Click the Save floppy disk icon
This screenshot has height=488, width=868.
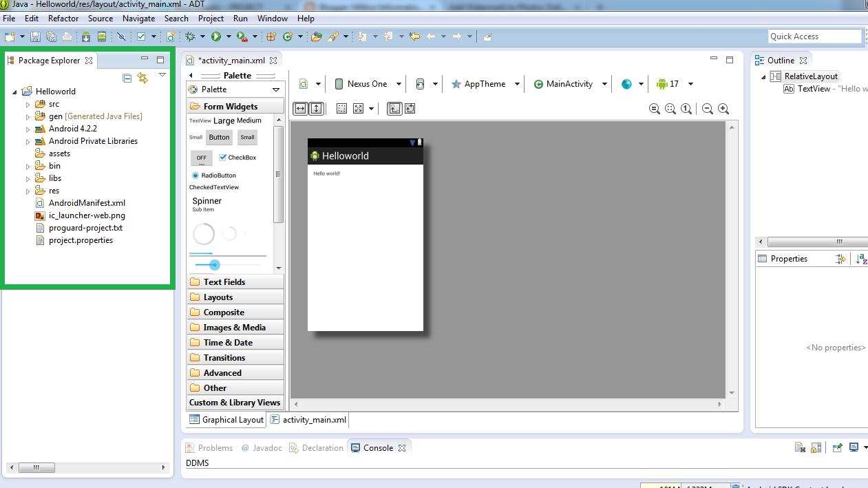coord(35,36)
